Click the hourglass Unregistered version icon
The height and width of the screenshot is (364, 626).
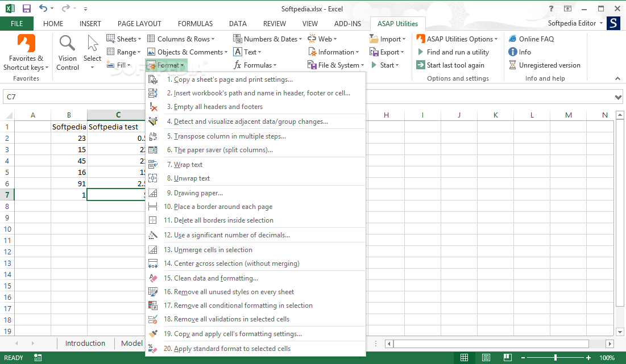coord(513,65)
